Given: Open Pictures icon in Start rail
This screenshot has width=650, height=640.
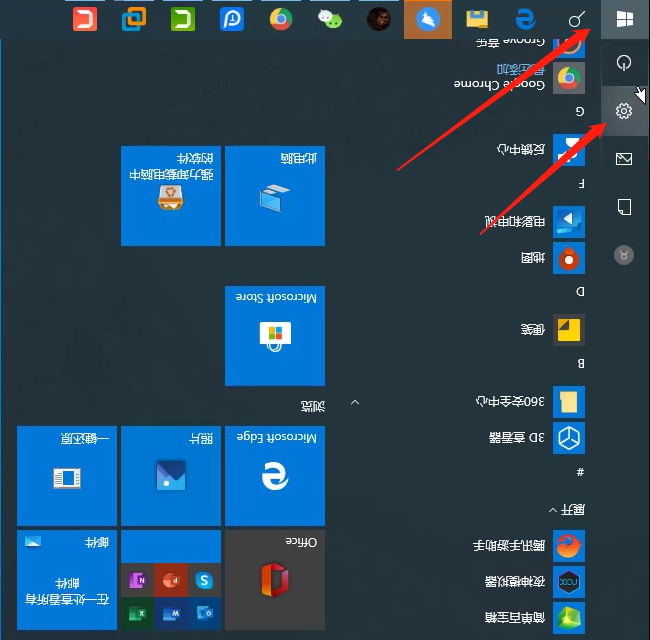Looking at the screenshot, I should (x=624, y=159).
